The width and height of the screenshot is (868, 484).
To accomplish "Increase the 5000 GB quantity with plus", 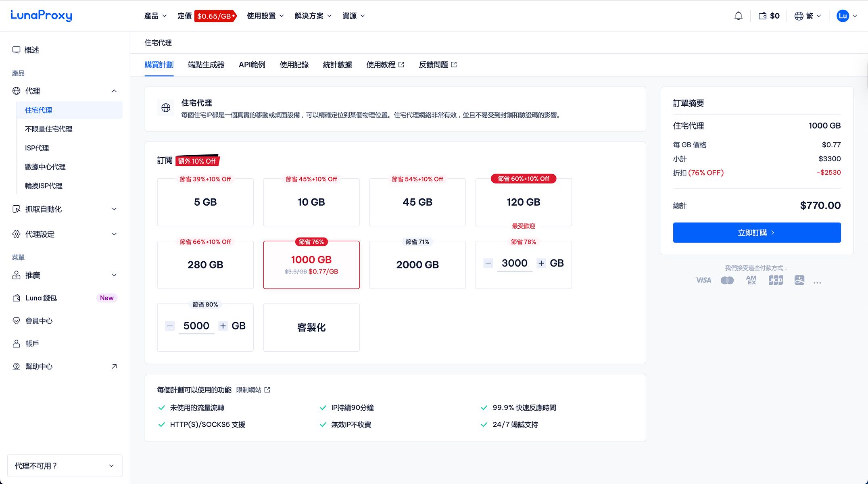I will click(x=223, y=326).
